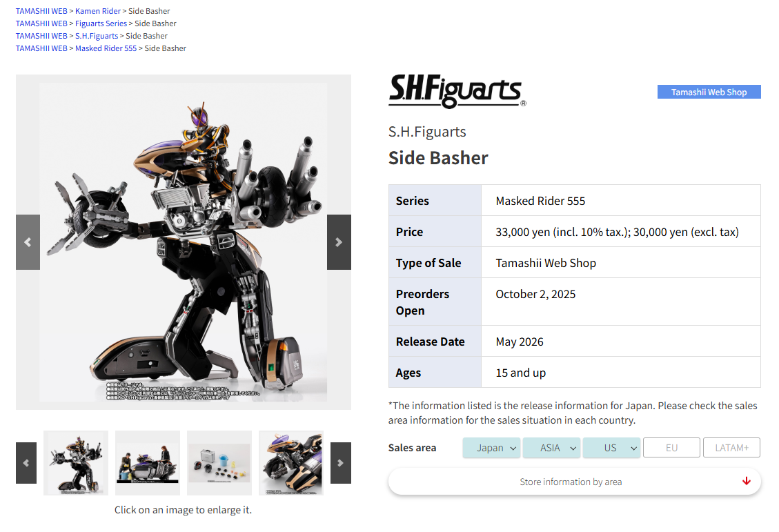Open the Masked Rider 555 breadcrumb link
The width and height of the screenshot is (779, 532).
point(106,48)
